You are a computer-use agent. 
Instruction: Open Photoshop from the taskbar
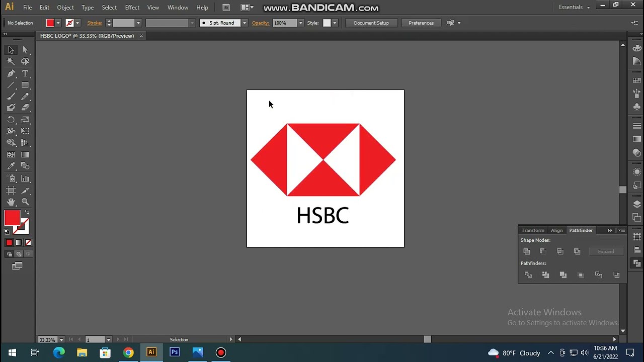coord(175,352)
